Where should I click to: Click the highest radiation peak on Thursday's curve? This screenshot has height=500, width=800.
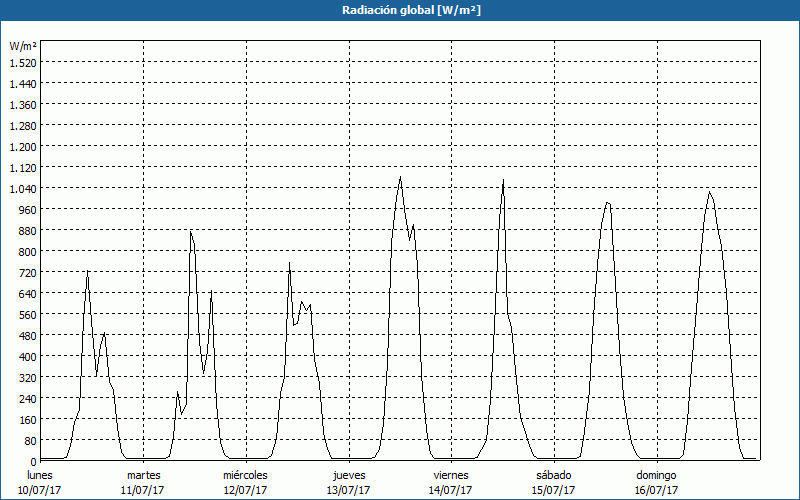400,178
